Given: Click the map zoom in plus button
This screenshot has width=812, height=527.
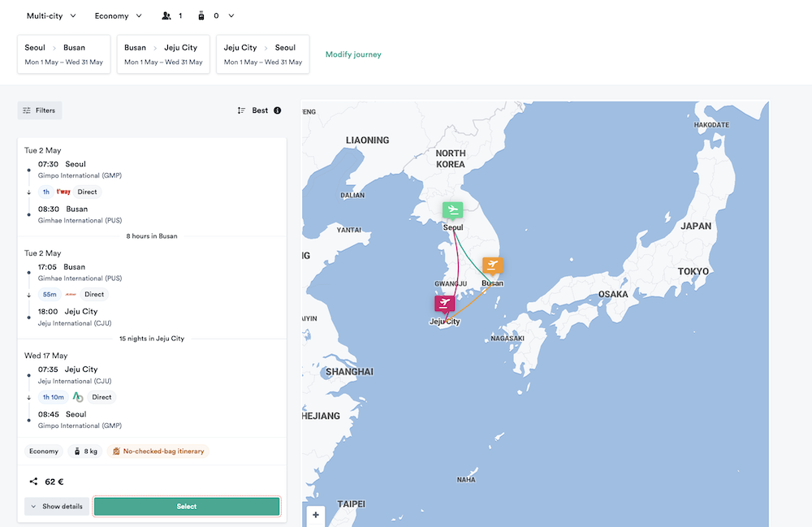Looking at the screenshot, I should [x=316, y=515].
